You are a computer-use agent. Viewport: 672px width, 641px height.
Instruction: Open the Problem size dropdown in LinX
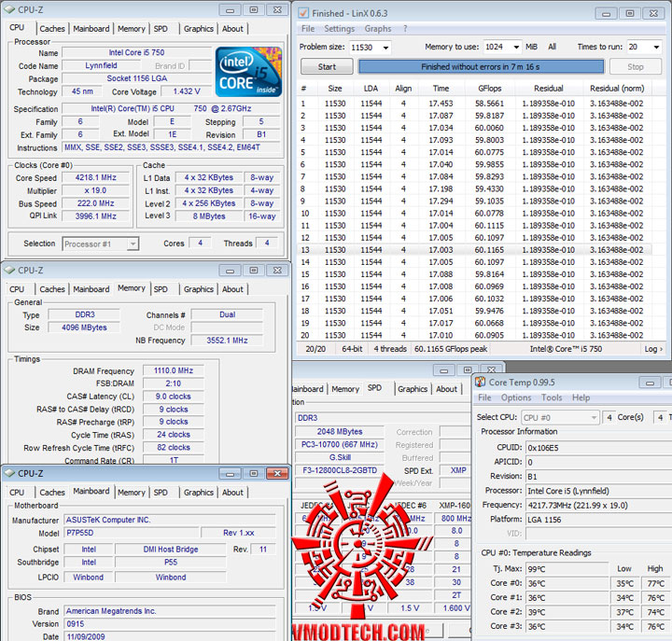tap(385, 48)
